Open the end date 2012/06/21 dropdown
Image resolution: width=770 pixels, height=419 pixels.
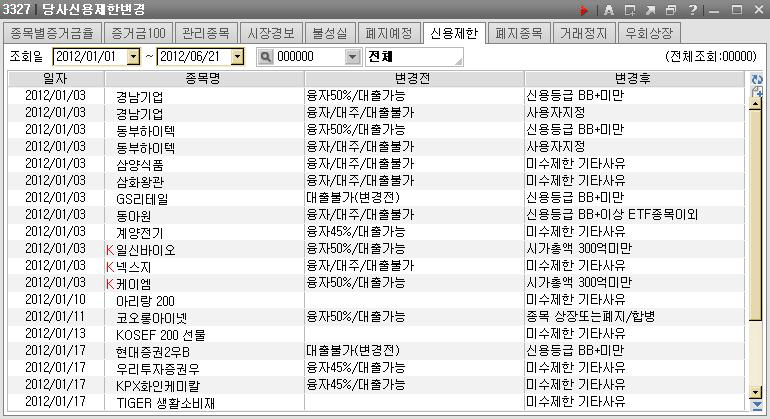(x=237, y=57)
